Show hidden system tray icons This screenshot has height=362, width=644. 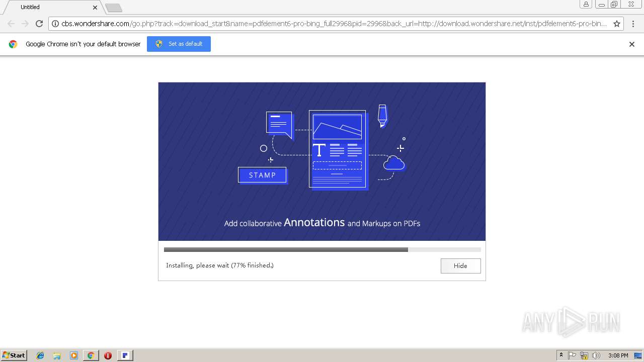[x=561, y=355]
